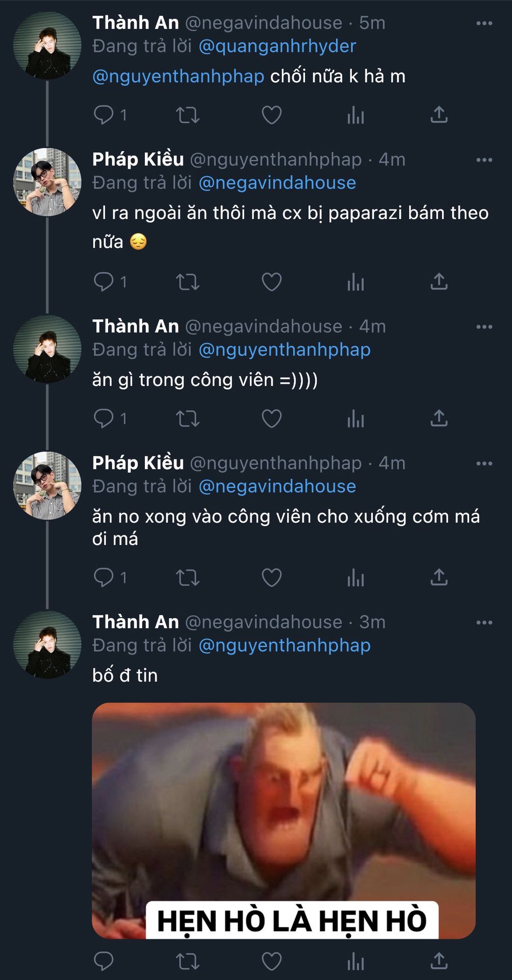Screen dimensions: 512x980
Task: Share the 'bố đ tin' tweet
Action: tap(439, 961)
